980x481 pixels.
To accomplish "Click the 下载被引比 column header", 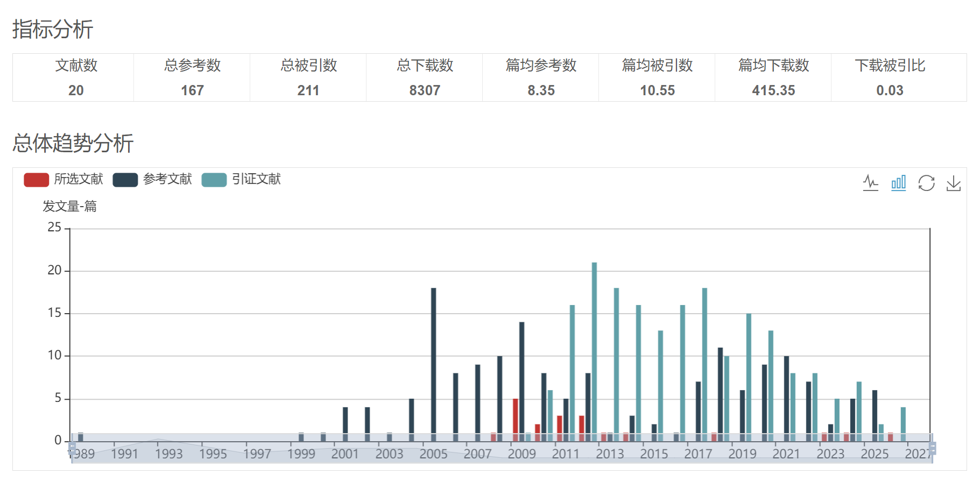I will (890, 66).
